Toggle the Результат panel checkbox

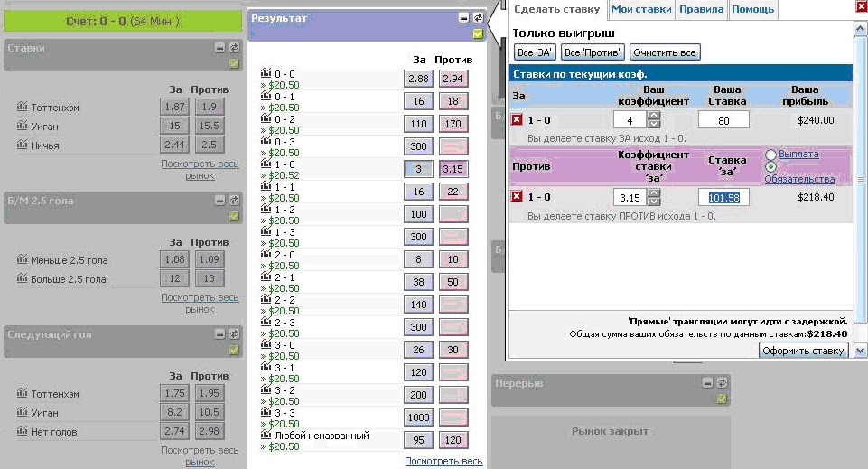coord(478,34)
